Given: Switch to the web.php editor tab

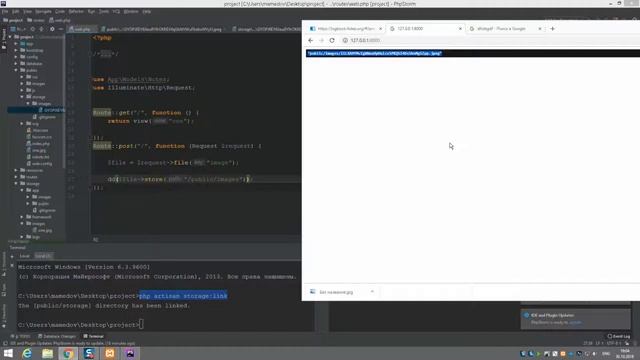Looking at the screenshot, I should (82, 29).
